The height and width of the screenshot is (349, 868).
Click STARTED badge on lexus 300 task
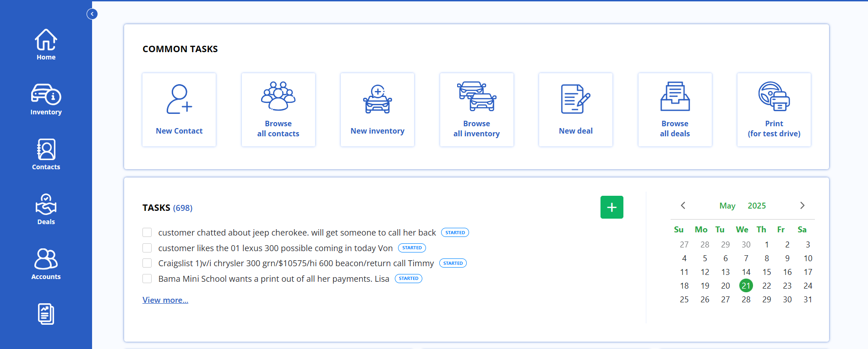(412, 248)
